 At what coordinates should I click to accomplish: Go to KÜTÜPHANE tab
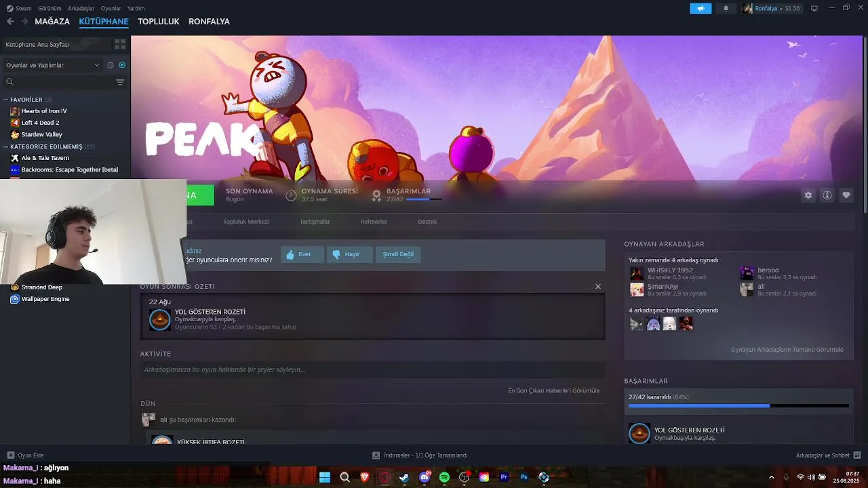[104, 22]
